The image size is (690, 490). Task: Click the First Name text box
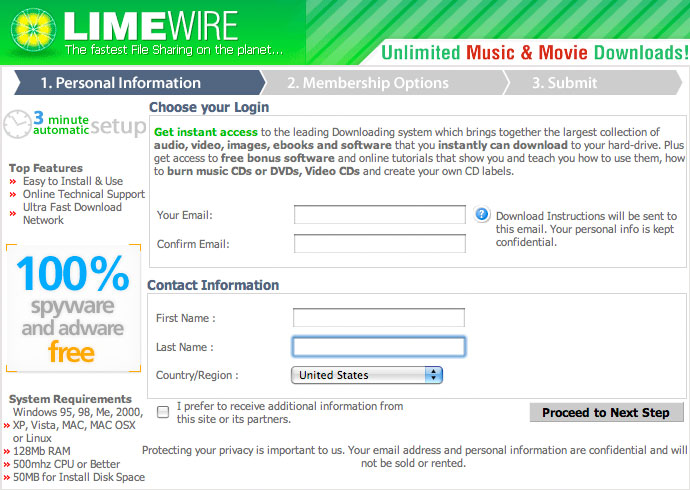pos(379,318)
